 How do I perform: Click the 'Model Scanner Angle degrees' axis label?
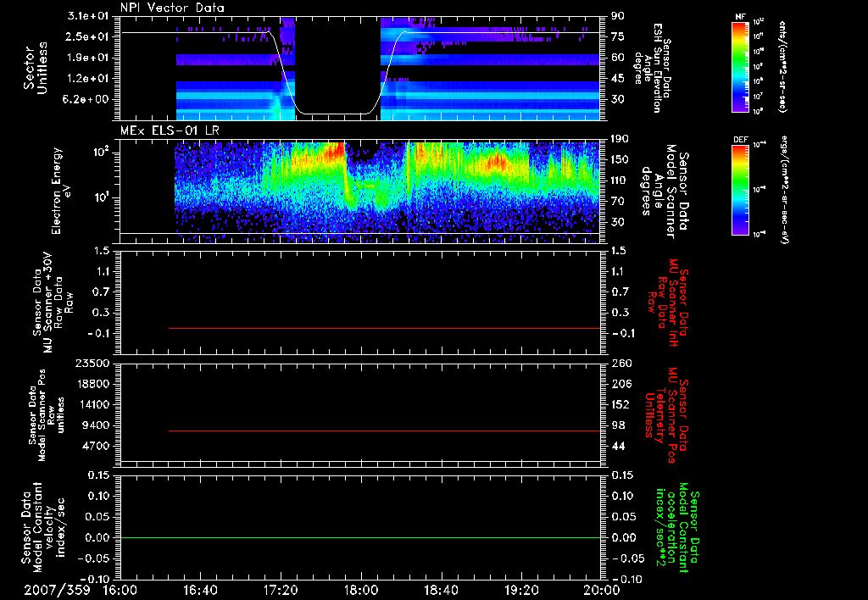click(x=665, y=191)
